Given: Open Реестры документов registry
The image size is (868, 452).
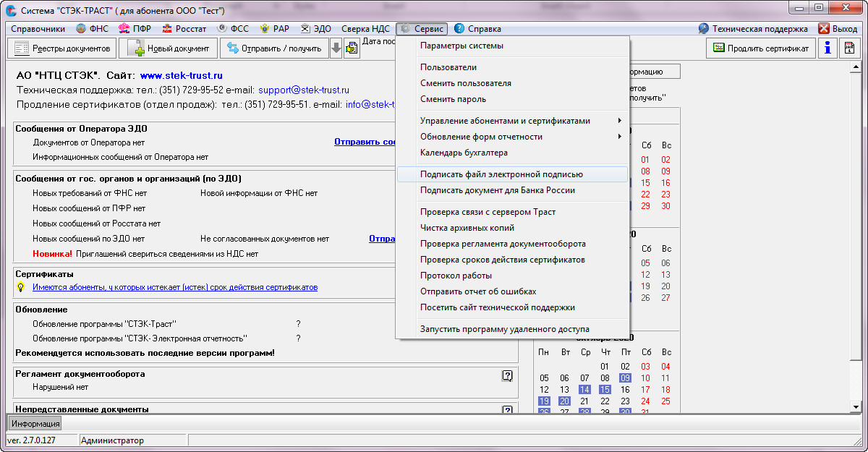Looking at the screenshot, I should [61, 48].
